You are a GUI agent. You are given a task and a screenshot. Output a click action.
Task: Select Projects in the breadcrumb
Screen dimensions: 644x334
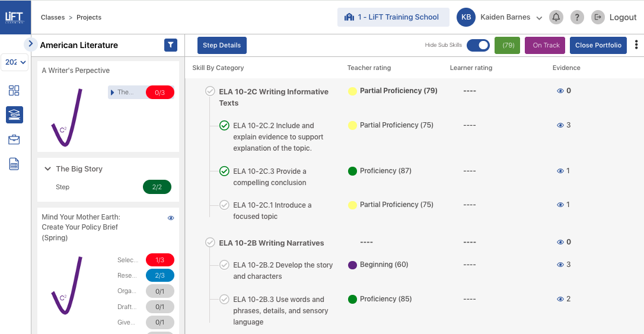pos(89,17)
